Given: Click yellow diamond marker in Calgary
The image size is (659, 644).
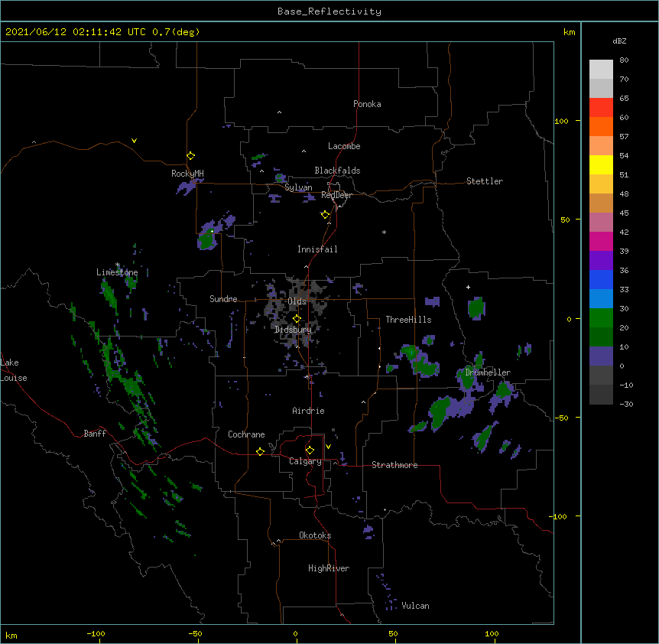Looking at the screenshot, I should (310, 450).
